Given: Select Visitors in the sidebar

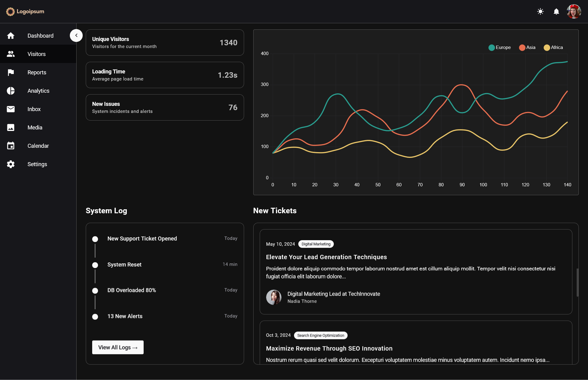Looking at the screenshot, I should [x=36, y=54].
